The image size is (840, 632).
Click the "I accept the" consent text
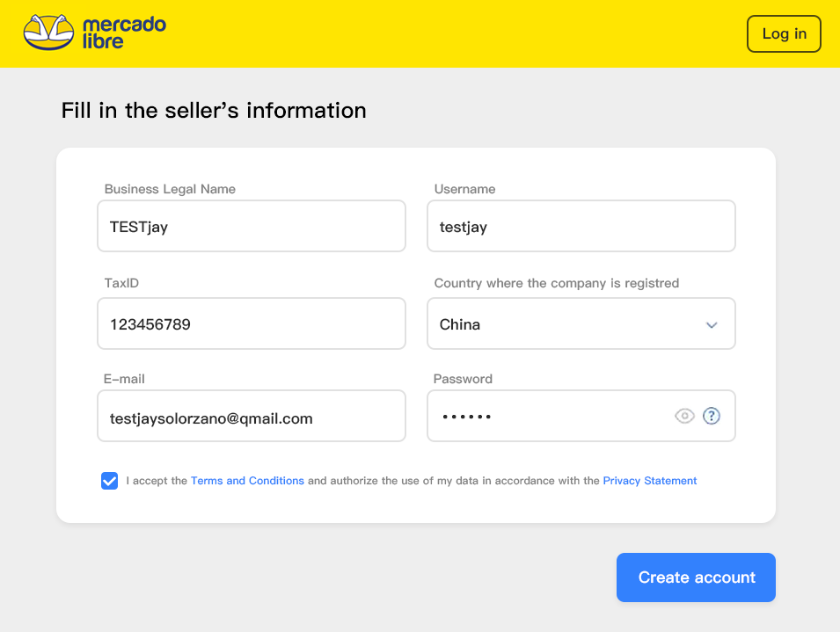[x=157, y=481]
